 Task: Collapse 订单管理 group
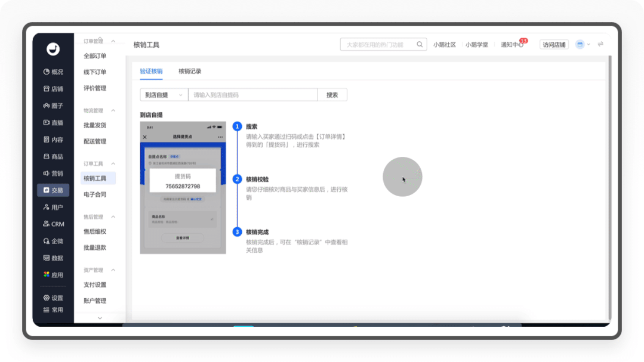tap(113, 41)
